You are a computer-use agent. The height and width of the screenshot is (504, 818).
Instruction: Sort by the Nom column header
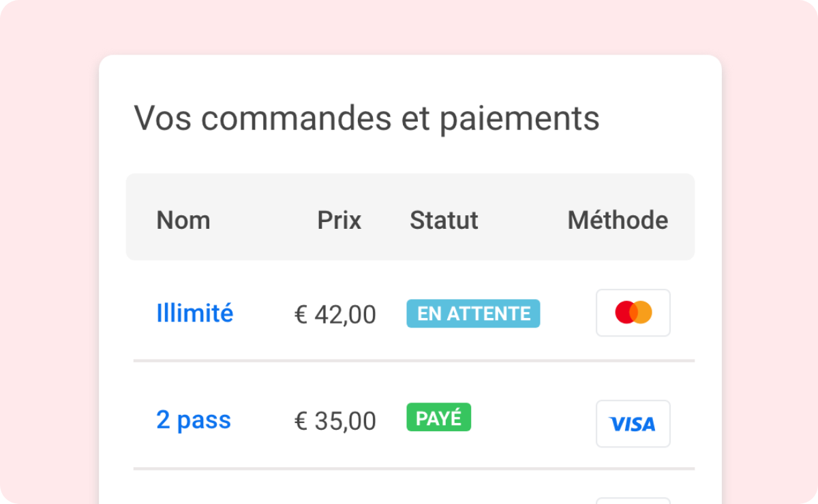(183, 220)
